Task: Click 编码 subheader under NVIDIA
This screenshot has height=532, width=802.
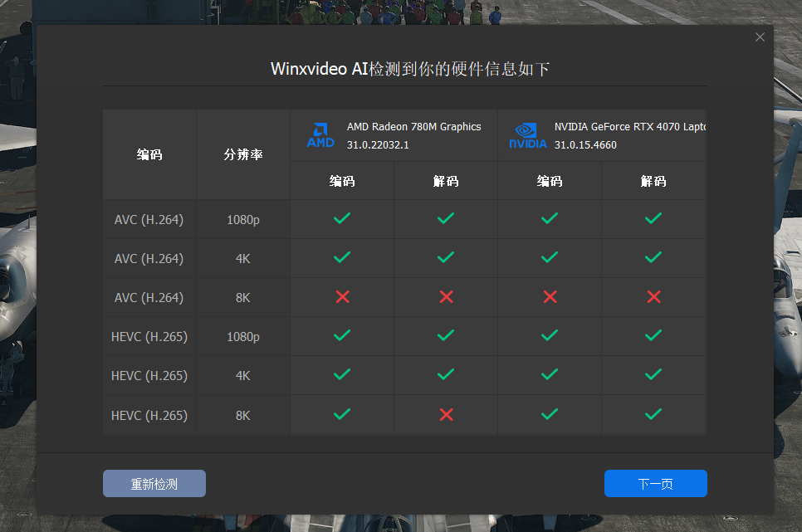Action: (x=550, y=181)
